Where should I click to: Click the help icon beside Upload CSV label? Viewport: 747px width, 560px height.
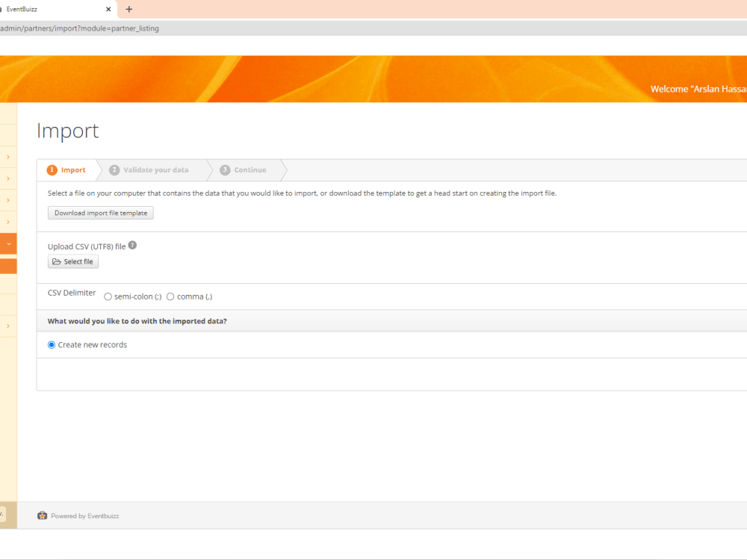132,244
